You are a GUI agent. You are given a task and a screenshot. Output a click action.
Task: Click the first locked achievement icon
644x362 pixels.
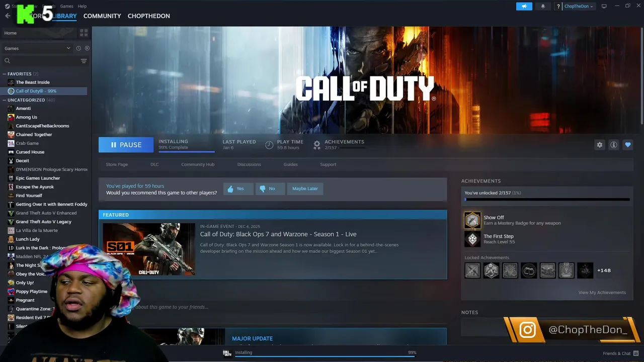pos(472,270)
